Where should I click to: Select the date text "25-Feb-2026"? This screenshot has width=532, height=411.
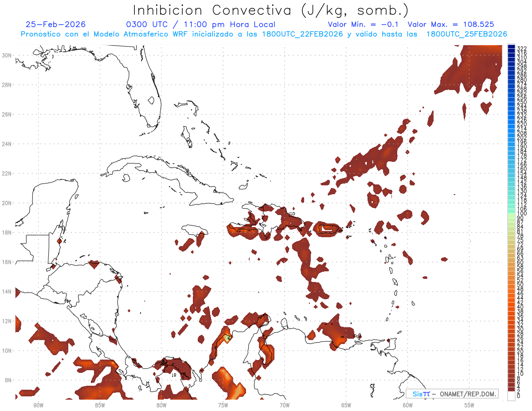point(55,24)
